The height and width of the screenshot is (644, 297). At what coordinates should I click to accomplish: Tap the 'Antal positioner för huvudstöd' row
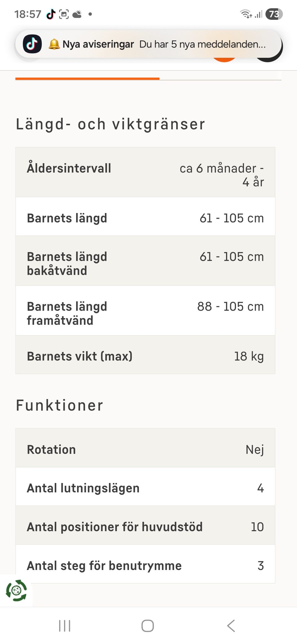pos(145,527)
